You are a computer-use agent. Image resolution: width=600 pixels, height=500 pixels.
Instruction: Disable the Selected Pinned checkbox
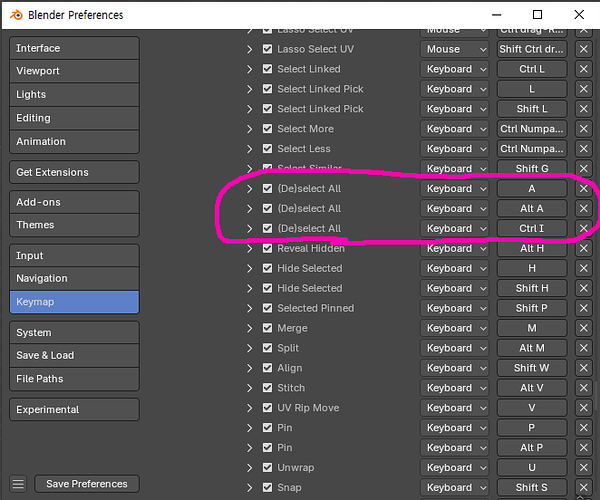[267, 308]
